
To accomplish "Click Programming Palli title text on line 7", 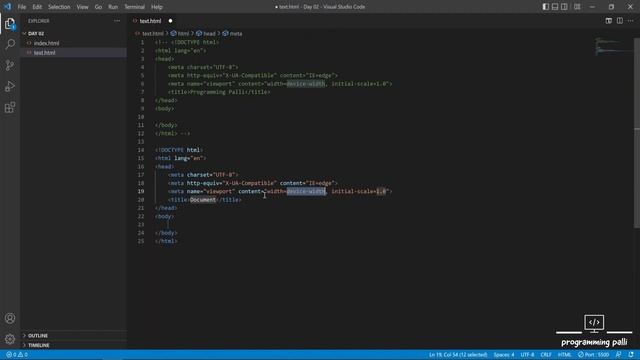I will pos(217,92).
